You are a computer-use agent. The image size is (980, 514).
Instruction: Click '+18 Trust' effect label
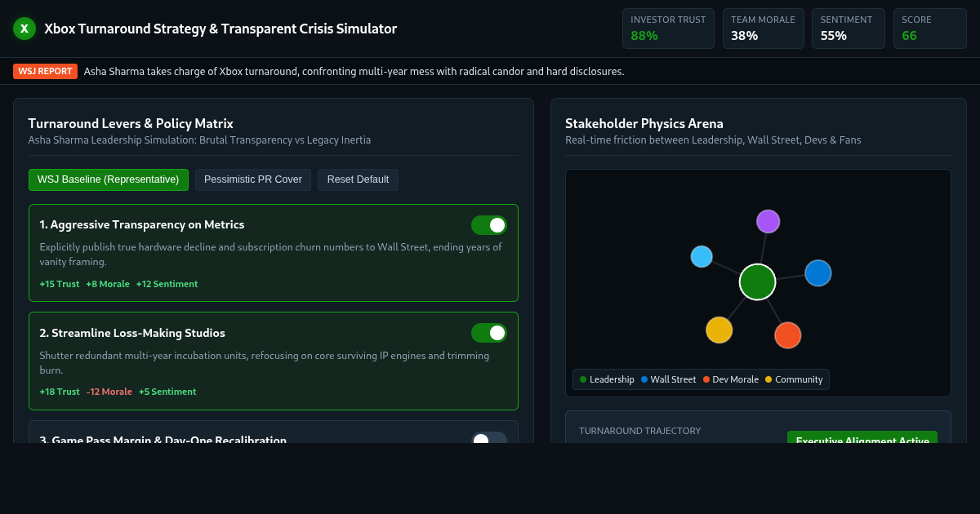pyautogui.click(x=60, y=392)
